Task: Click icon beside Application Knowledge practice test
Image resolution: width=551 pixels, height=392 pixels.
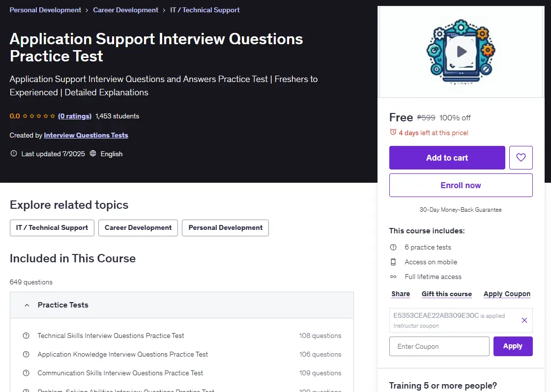Action: [26, 354]
